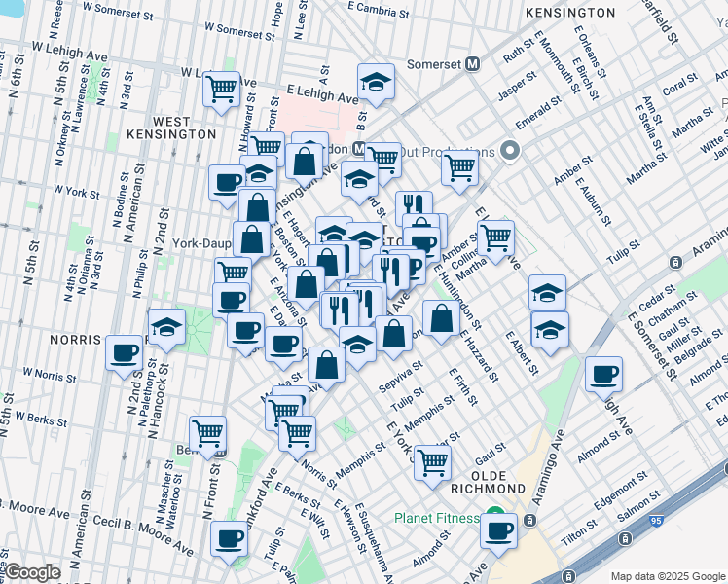Click the Somerset station text label
Image resolution: width=728 pixels, height=584 pixels.
click(x=434, y=64)
